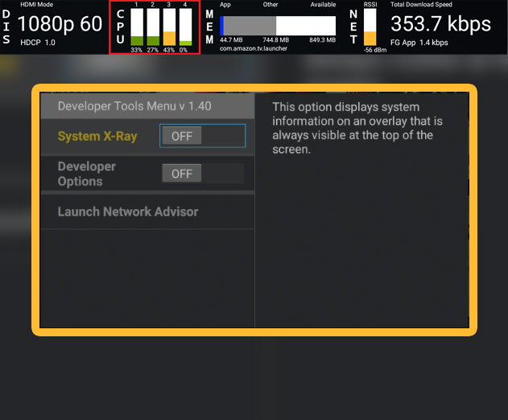Click the Total Download Speed heading
The width and height of the screenshot is (508, 420).
[421, 5]
